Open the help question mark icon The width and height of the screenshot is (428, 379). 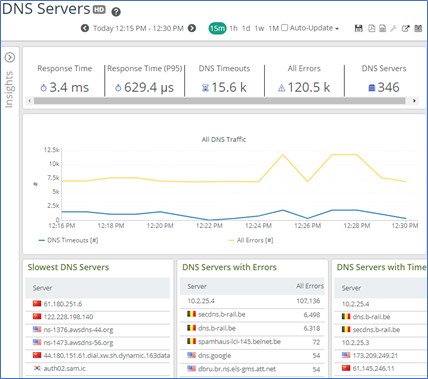(116, 12)
